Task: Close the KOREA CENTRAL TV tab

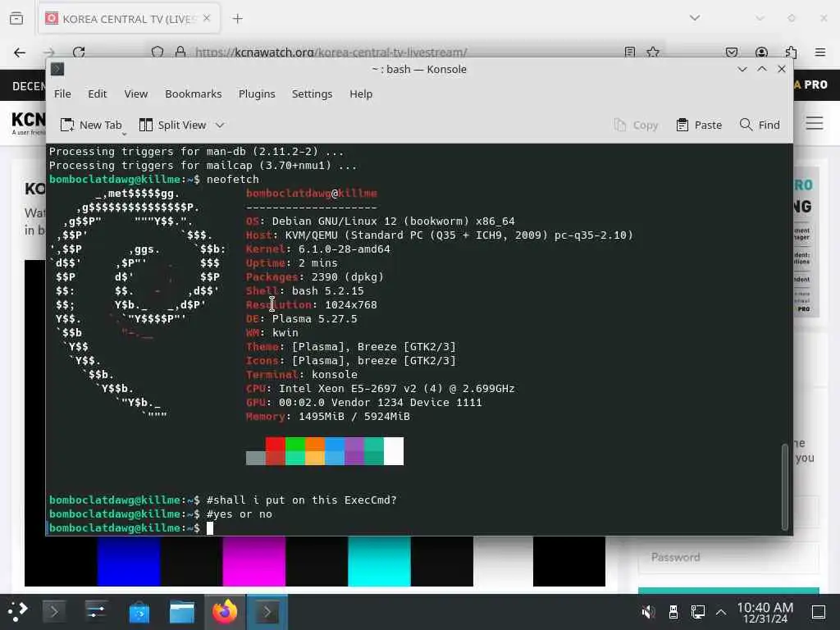Action: [207, 19]
